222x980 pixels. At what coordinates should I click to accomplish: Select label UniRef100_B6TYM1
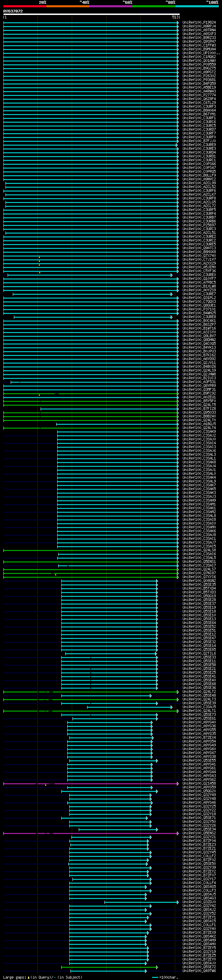(x=199, y=114)
